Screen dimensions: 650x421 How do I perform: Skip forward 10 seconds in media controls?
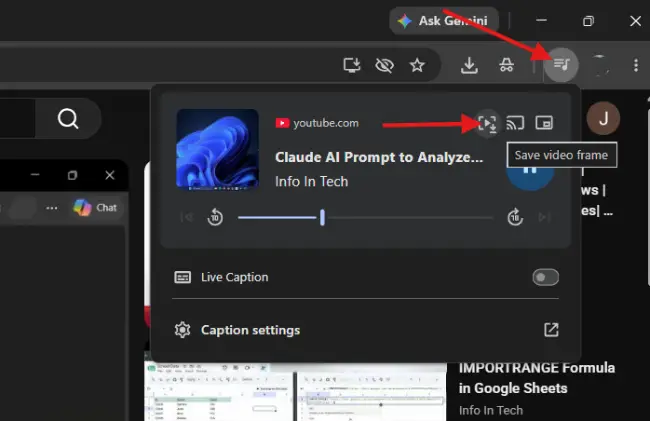[x=515, y=217]
